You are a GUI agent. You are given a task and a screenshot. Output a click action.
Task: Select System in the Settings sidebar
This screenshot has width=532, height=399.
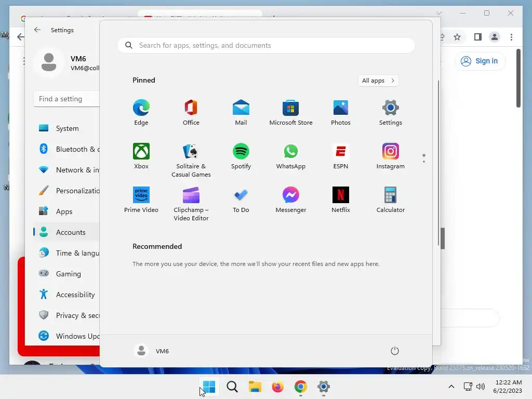pyautogui.click(x=66, y=128)
